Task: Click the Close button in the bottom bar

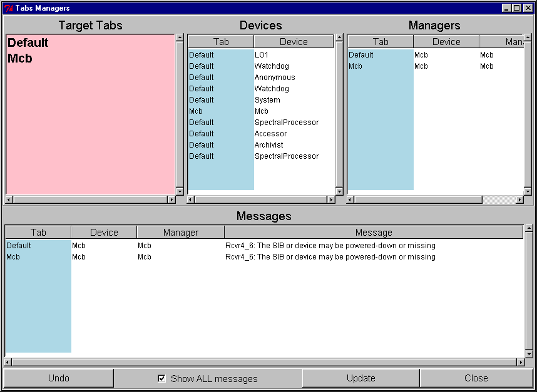Action: click(476, 378)
